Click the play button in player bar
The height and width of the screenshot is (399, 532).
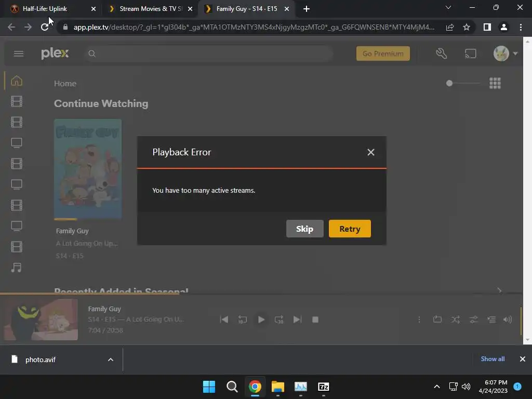pos(261,320)
